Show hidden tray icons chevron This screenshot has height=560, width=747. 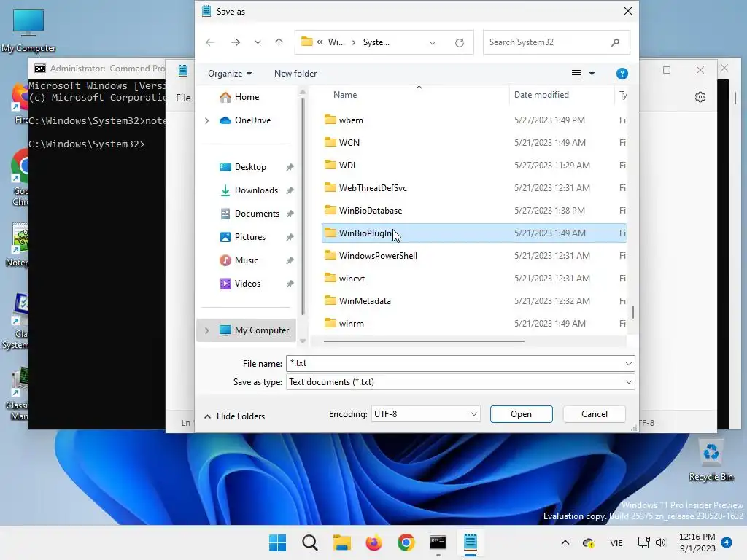(565, 542)
